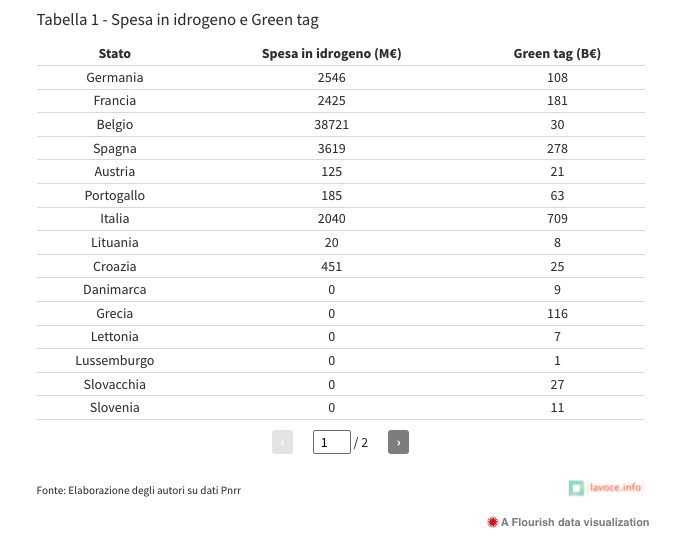This screenshot has height=536, width=692.
Task: Click Spagna's Green tag value 278
Action: [557, 149]
